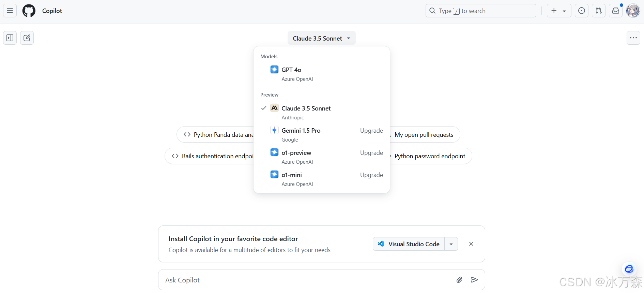Send the message with the arrow icon

[474, 280]
